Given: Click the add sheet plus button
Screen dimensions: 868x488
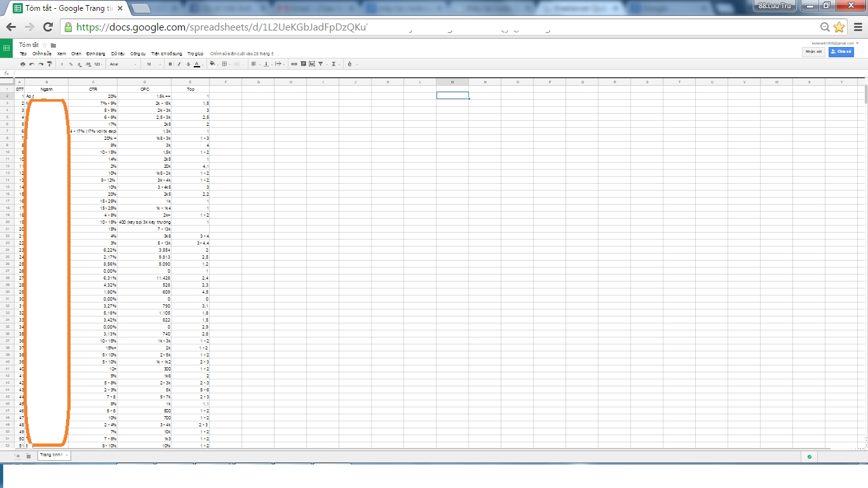Looking at the screenshot, I should coord(18,456).
